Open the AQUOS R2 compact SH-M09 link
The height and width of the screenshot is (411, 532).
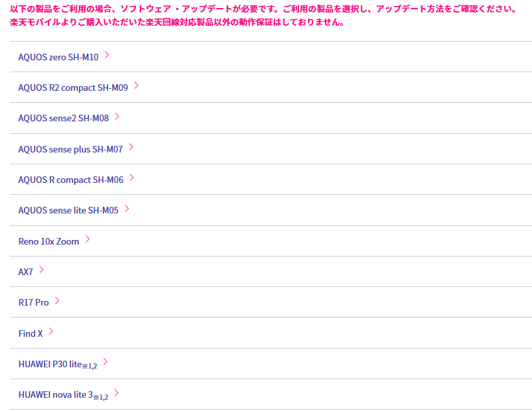click(x=73, y=88)
